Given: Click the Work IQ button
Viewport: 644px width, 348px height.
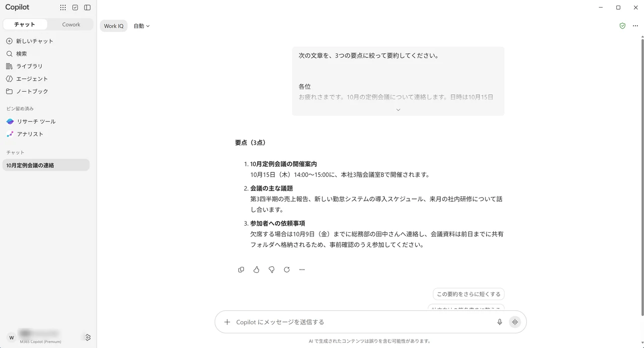Looking at the screenshot, I should [x=114, y=26].
